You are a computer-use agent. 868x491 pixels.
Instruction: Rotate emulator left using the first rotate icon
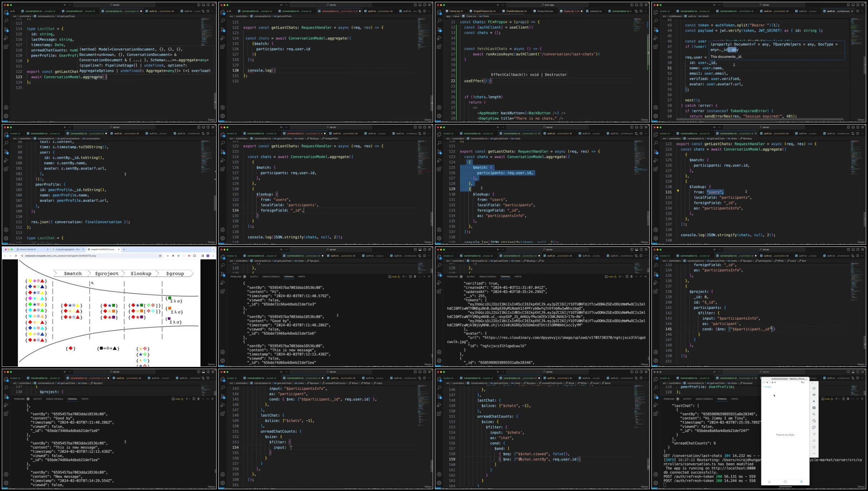tap(814, 421)
